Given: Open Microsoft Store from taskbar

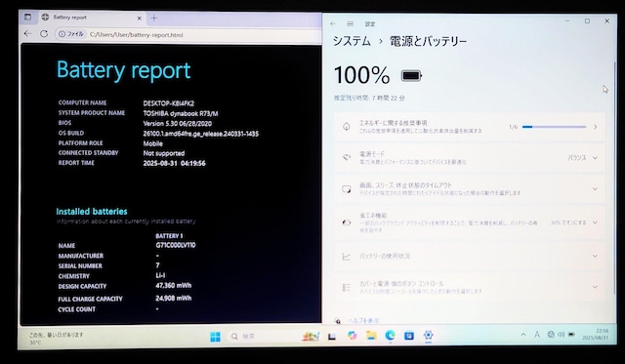Looking at the screenshot, I should 409,336.
